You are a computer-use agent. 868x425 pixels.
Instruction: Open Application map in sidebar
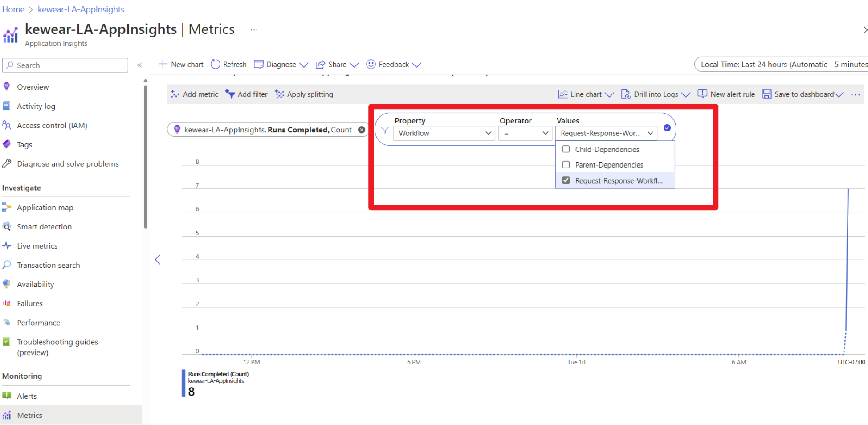(x=45, y=208)
